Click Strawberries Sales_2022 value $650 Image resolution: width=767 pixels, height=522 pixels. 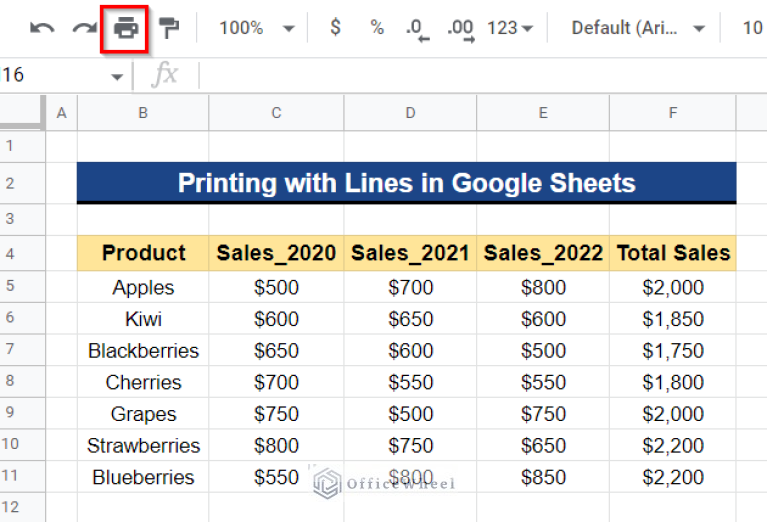543,445
